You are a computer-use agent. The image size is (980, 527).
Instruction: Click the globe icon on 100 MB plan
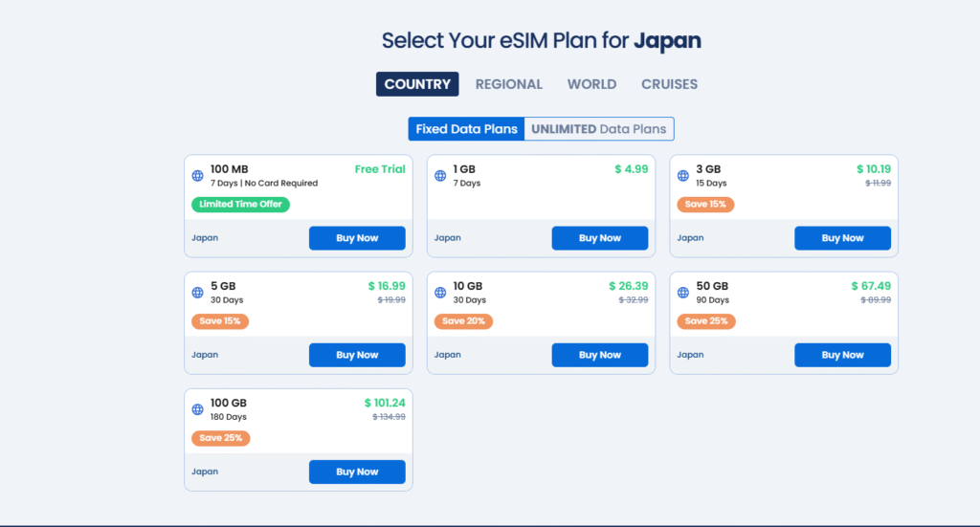[198, 176]
